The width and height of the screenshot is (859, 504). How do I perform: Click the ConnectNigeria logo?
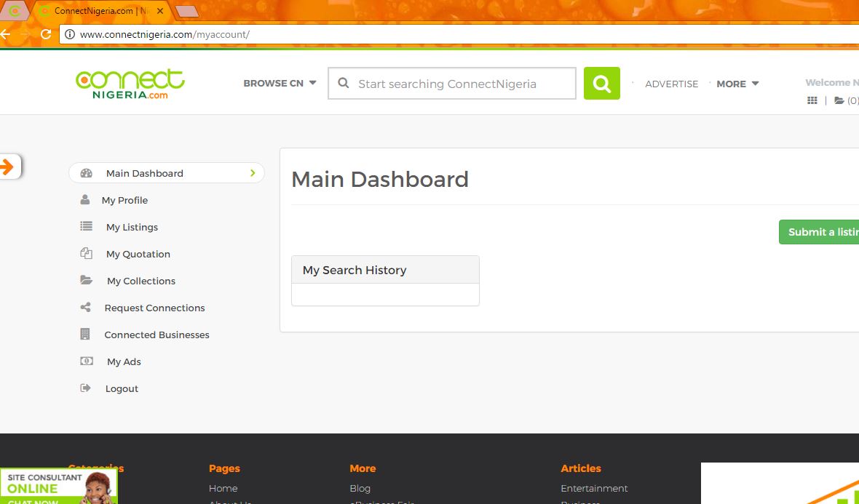pos(130,84)
